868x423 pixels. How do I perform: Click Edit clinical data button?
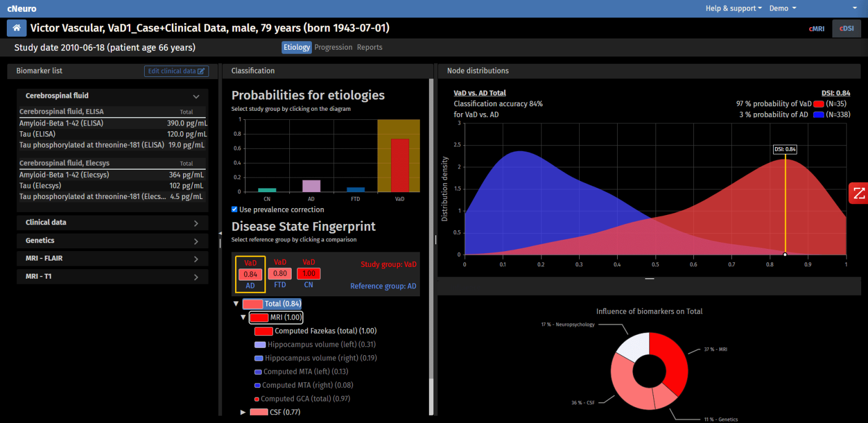pyautogui.click(x=176, y=71)
